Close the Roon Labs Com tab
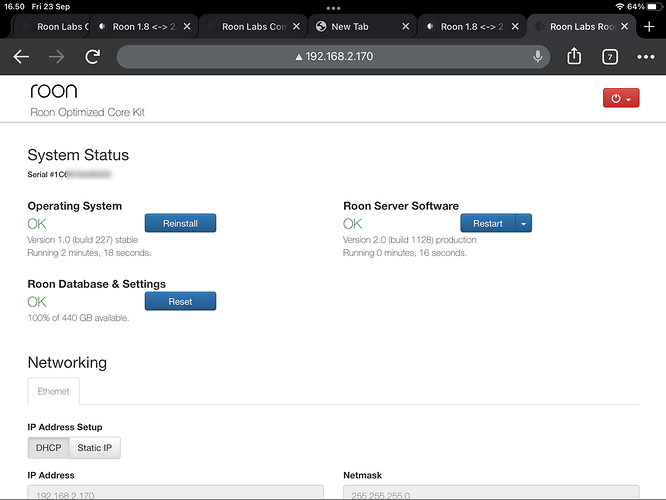666x500 pixels. click(296, 27)
